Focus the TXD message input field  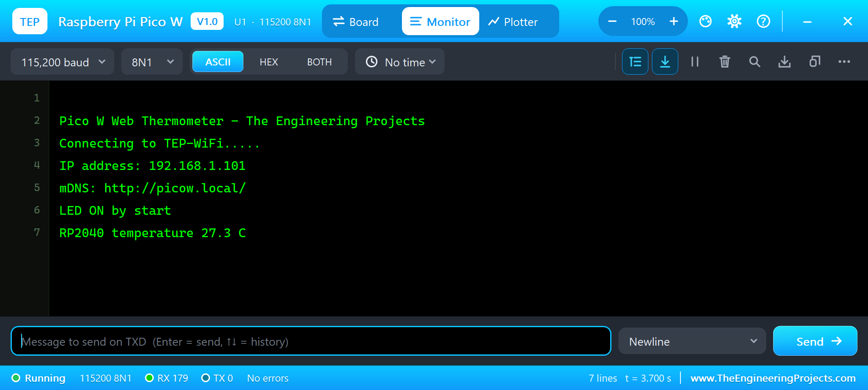point(311,341)
